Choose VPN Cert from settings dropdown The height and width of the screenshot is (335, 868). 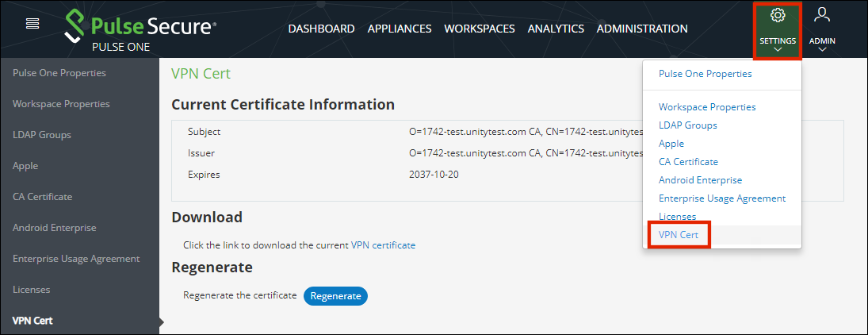[679, 235]
